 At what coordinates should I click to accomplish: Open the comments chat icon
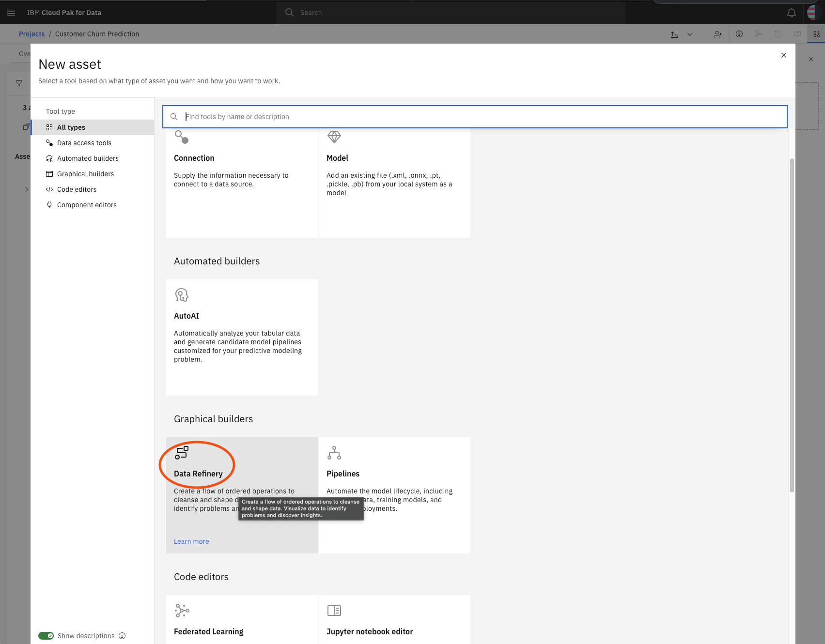797,34
